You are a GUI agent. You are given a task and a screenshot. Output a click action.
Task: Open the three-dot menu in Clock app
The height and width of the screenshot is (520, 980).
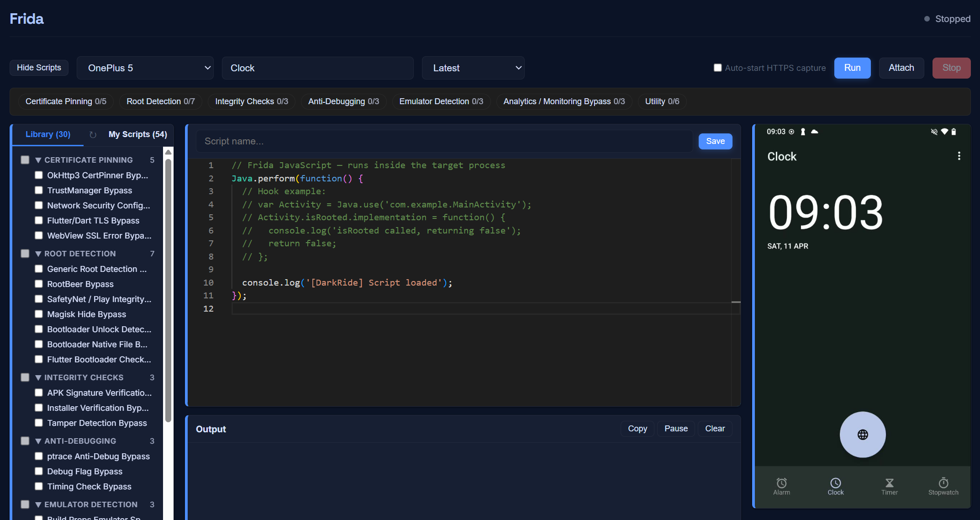[959, 156]
